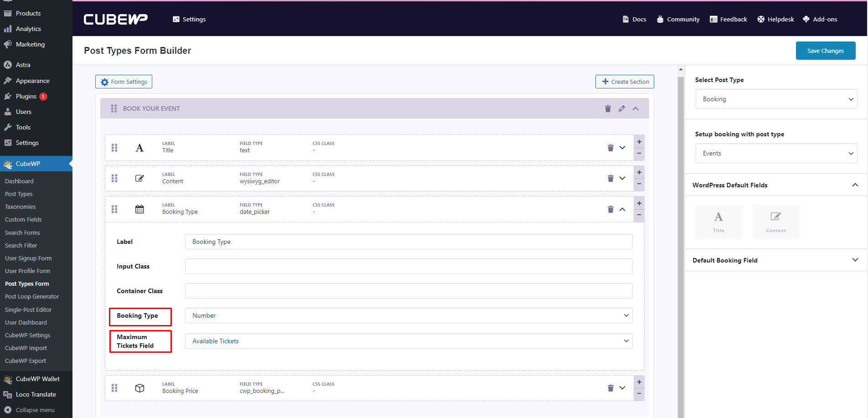
Task: Add the Title default field tile
Action: [718, 222]
